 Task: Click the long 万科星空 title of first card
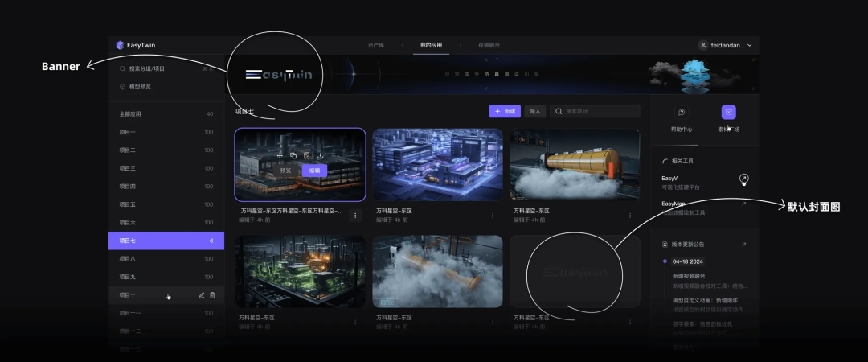pos(291,212)
